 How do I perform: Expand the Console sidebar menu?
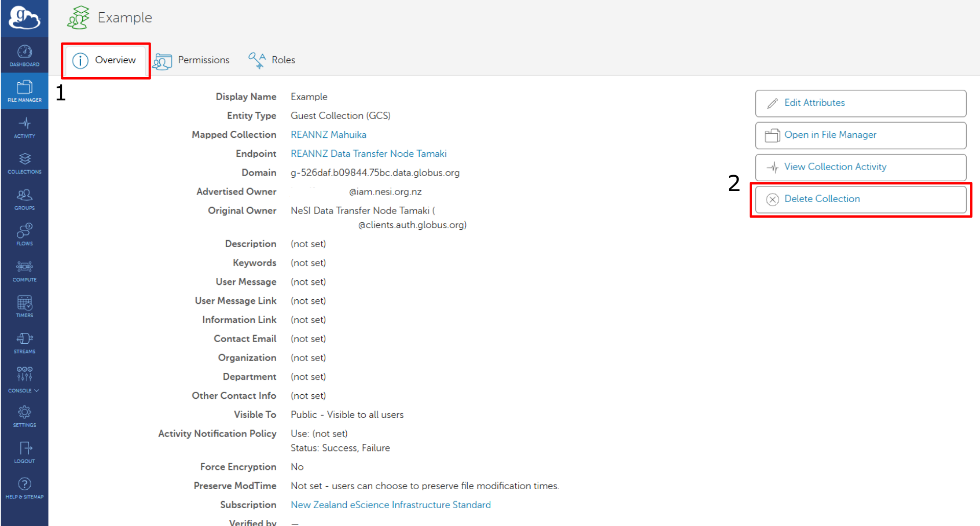pyautogui.click(x=24, y=379)
